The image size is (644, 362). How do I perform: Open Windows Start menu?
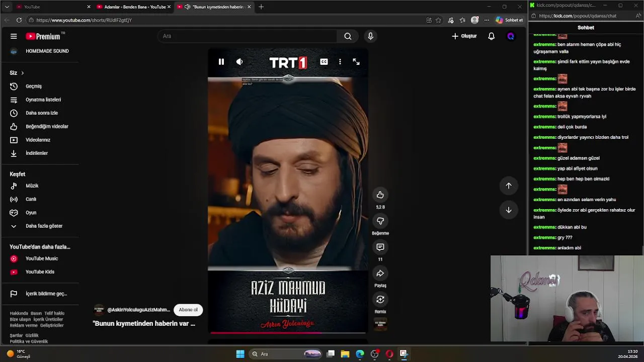click(240, 354)
